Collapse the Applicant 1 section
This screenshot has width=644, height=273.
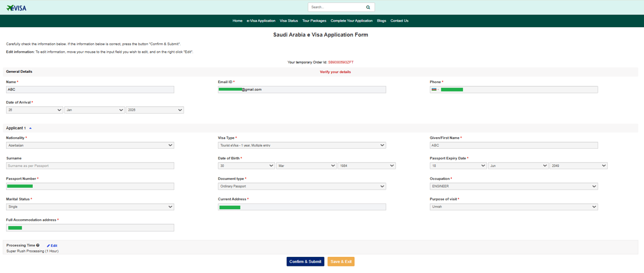coord(30,128)
